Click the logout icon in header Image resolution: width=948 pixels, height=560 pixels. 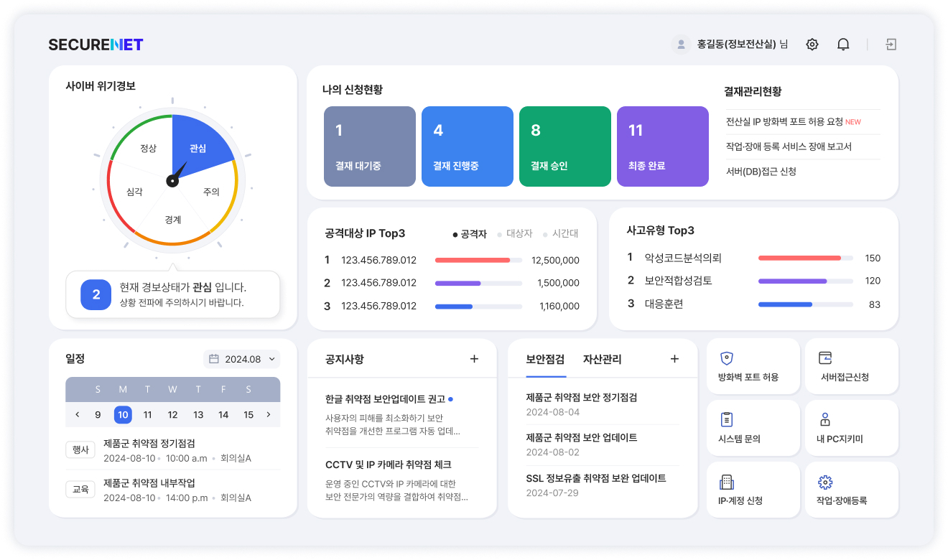pyautogui.click(x=891, y=45)
